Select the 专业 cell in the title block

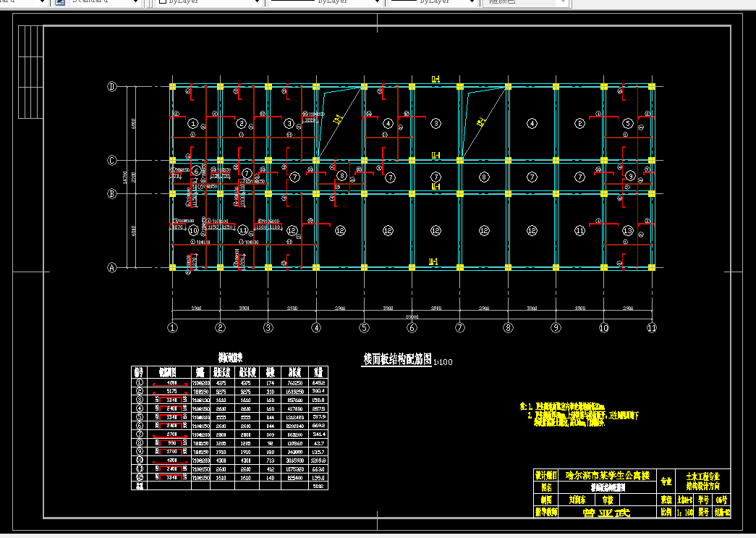(666, 481)
